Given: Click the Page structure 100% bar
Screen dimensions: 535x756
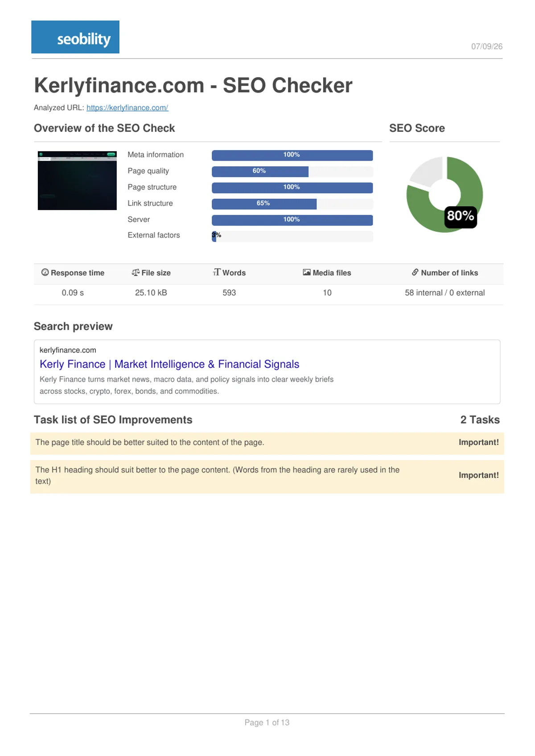Looking at the screenshot, I should click(292, 188).
